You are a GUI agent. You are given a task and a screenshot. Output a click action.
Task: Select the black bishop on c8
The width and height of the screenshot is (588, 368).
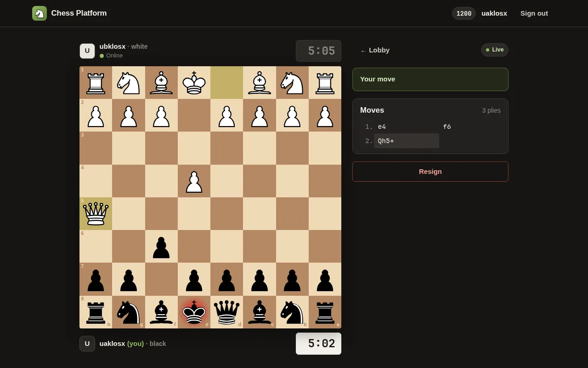259,312
